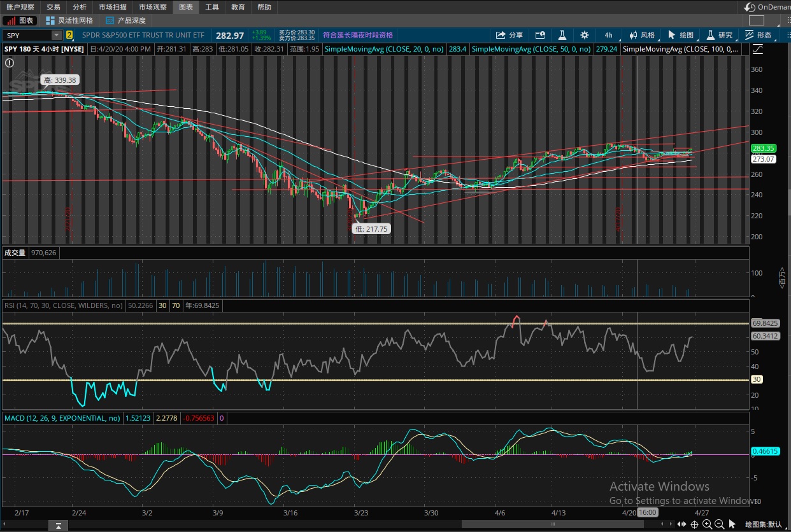Click the RSI (14, 70, 30, CLOSE, WILDERS, no) label

click(63, 305)
